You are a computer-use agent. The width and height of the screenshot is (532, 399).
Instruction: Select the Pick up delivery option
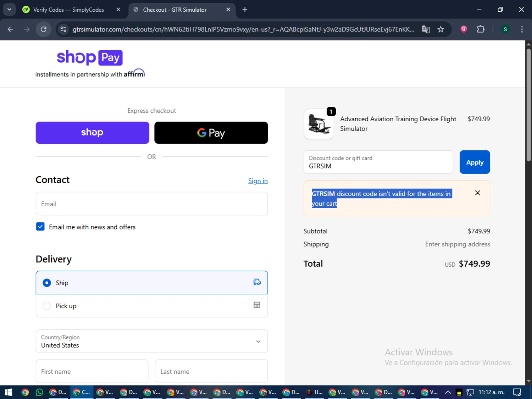[x=152, y=306]
